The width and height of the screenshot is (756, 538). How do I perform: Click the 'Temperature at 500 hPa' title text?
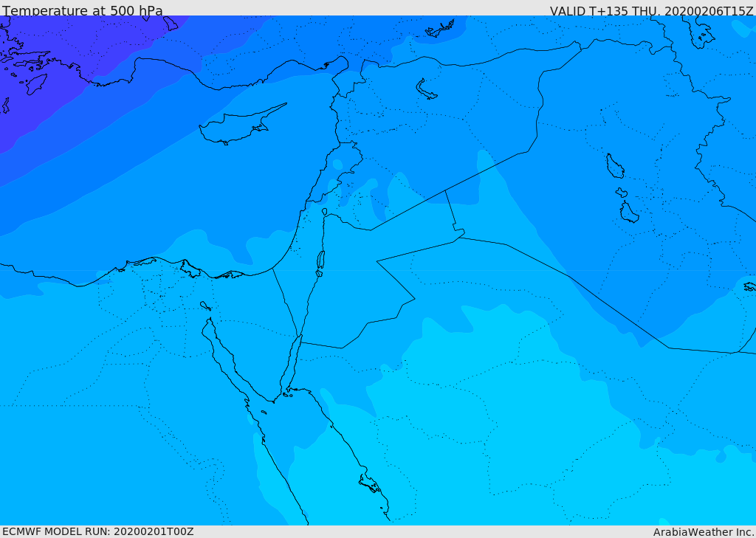(83, 10)
